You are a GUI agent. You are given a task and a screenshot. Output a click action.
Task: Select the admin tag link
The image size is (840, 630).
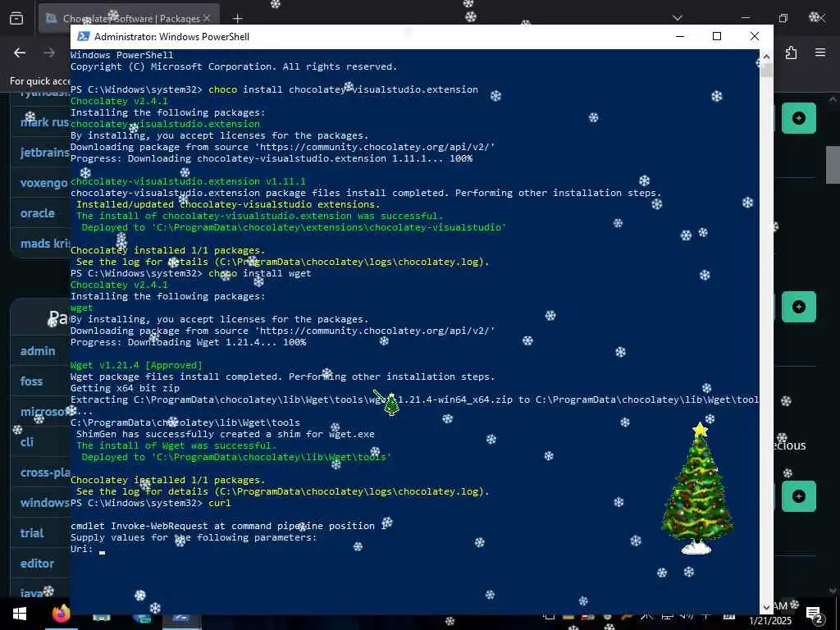click(38, 351)
